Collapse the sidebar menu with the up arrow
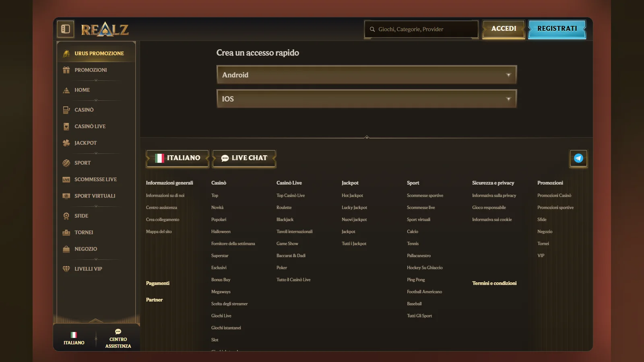644x362 pixels. 96,320
